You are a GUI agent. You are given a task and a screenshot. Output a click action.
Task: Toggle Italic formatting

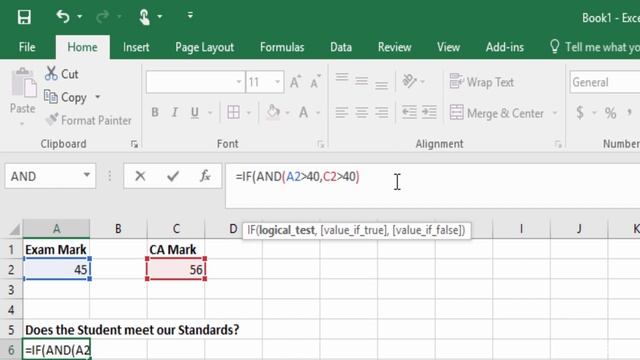tap(175, 112)
